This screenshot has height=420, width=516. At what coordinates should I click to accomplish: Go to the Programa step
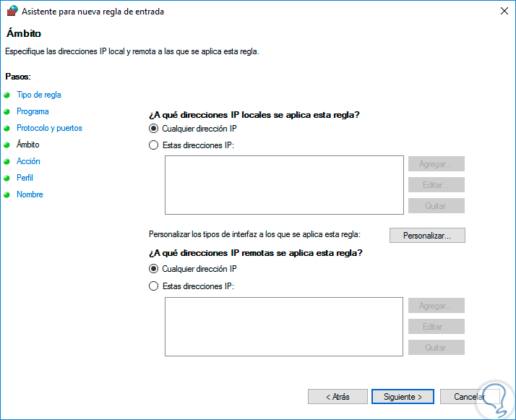(x=33, y=111)
